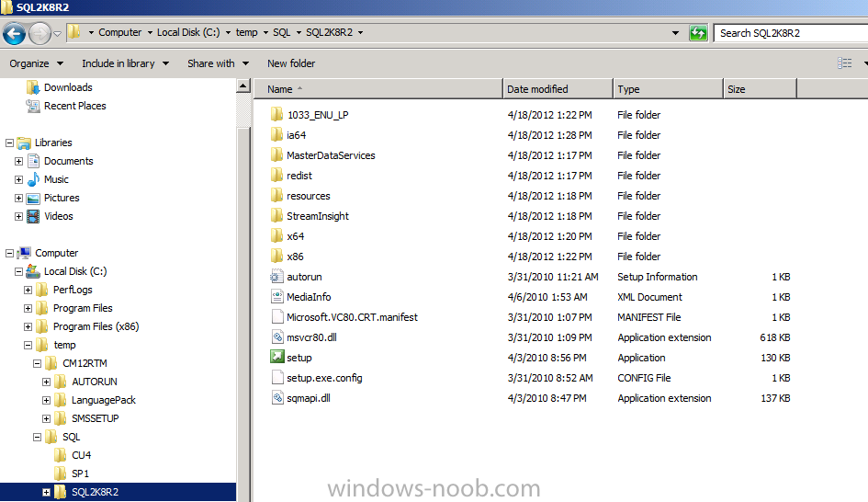Collapse the CM12RTM folder node

(37, 363)
